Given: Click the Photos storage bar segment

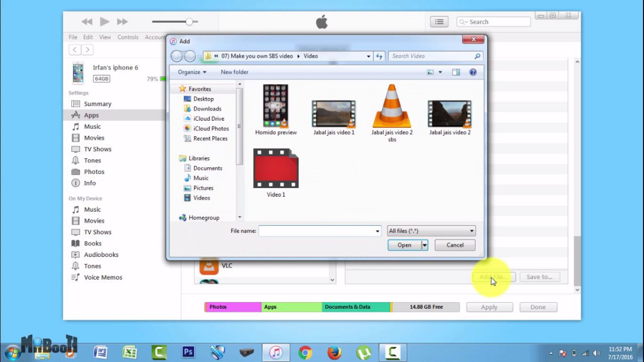Looking at the screenshot, I should (x=233, y=307).
